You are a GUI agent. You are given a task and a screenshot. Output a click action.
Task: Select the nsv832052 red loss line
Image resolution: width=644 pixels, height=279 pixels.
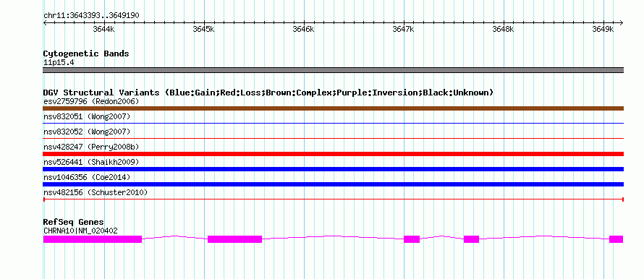click(333, 139)
